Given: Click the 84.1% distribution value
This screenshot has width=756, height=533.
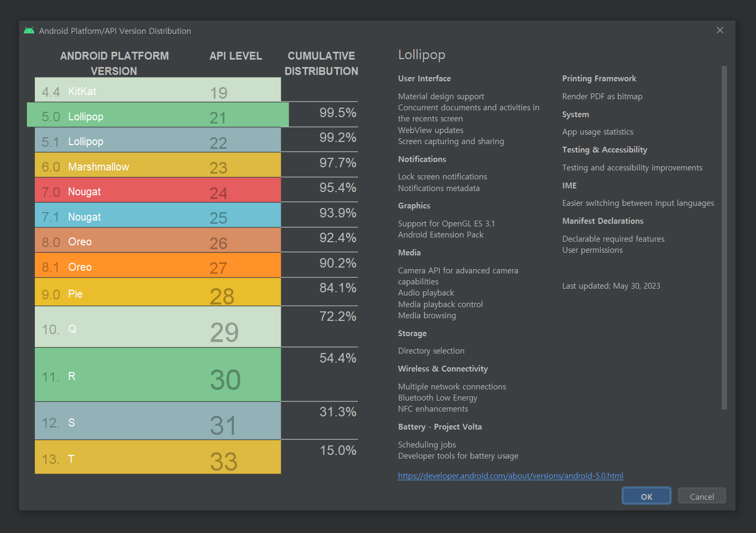Looking at the screenshot, I should point(338,288).
